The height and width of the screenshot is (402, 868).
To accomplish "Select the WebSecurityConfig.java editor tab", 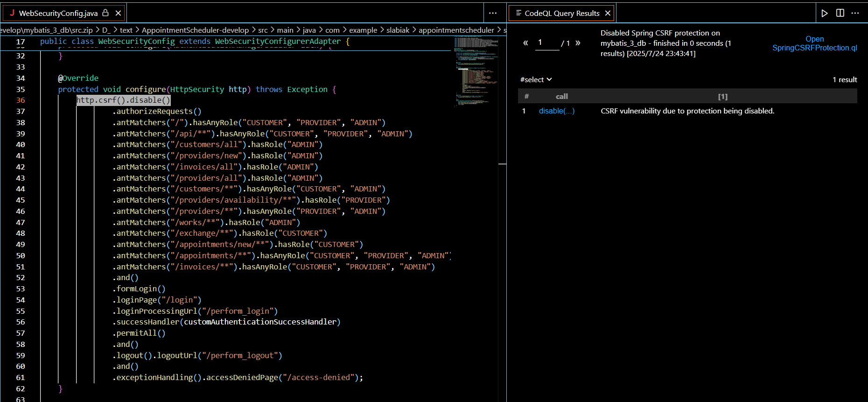I will click(x=58, y=13).
